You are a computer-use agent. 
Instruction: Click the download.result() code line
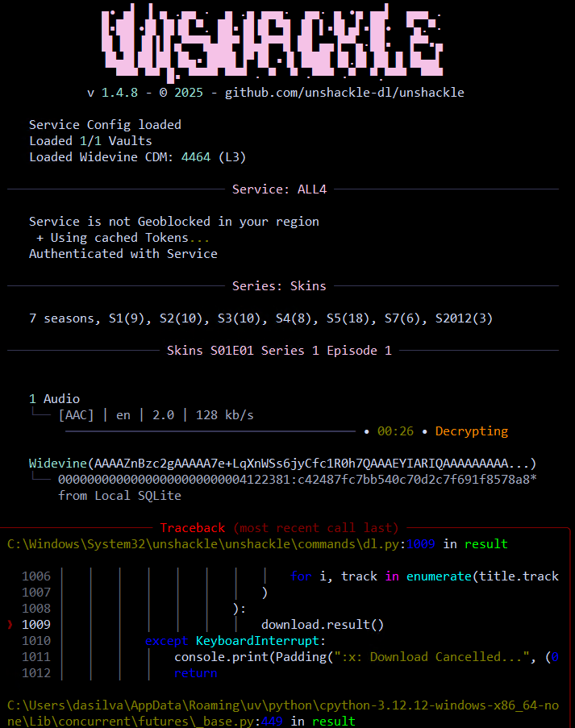coord(323,624)
